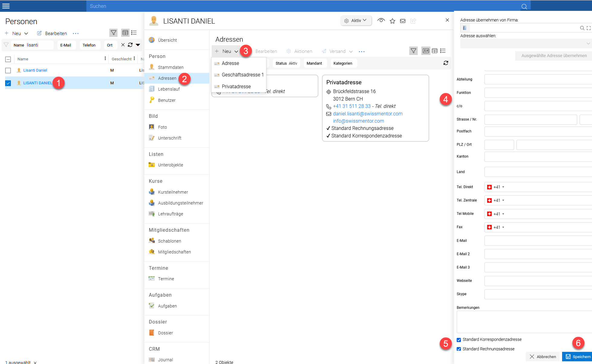Open more options dots in Personen toolbar

point(76,34)
